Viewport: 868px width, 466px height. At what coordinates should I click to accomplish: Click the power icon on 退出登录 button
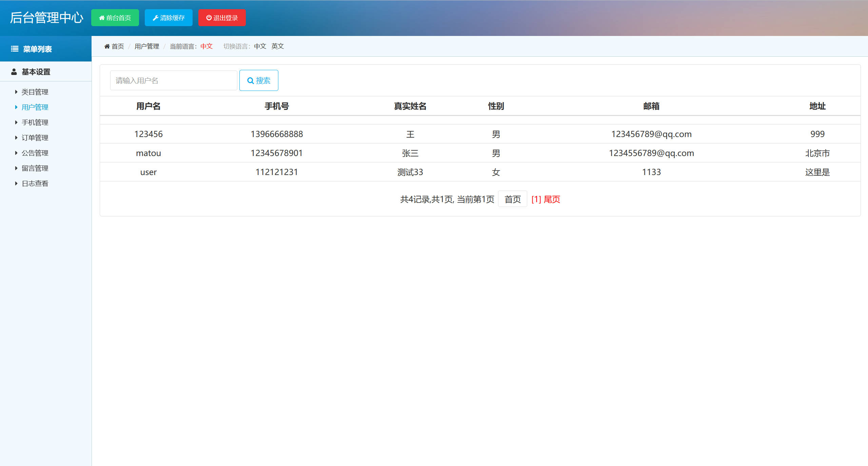(x=209, y=18)
